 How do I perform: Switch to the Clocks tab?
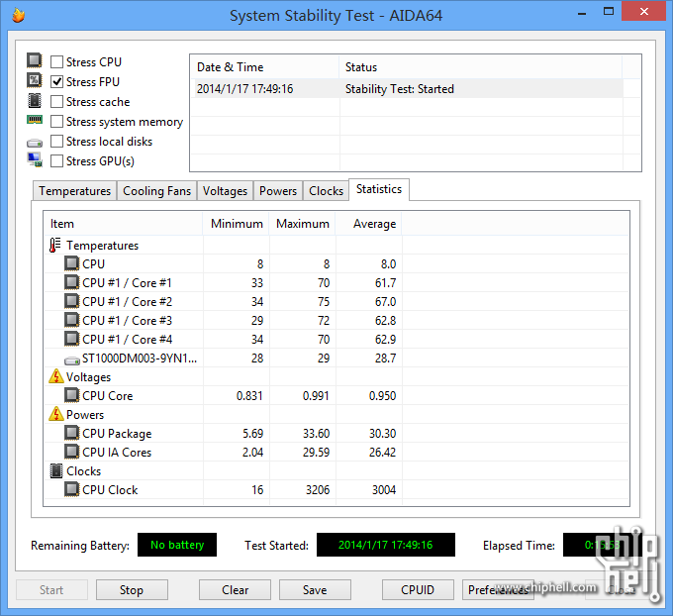[x=326, y=191]
